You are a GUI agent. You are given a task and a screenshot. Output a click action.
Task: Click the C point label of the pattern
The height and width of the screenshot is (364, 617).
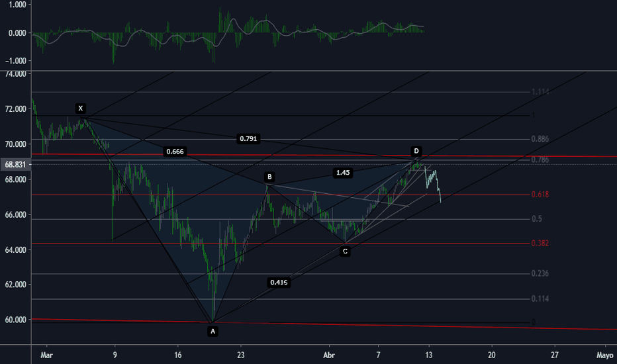coord(345,251)
